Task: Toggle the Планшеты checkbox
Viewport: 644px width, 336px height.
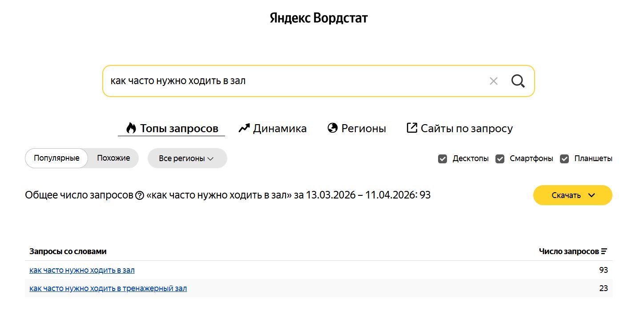Action: click(564, 159)
